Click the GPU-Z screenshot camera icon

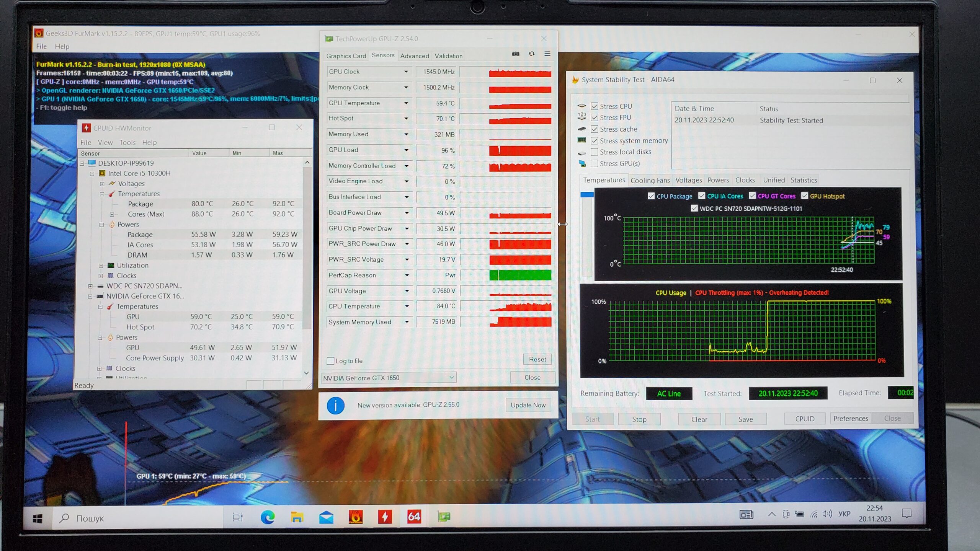[x=516, y=54]
